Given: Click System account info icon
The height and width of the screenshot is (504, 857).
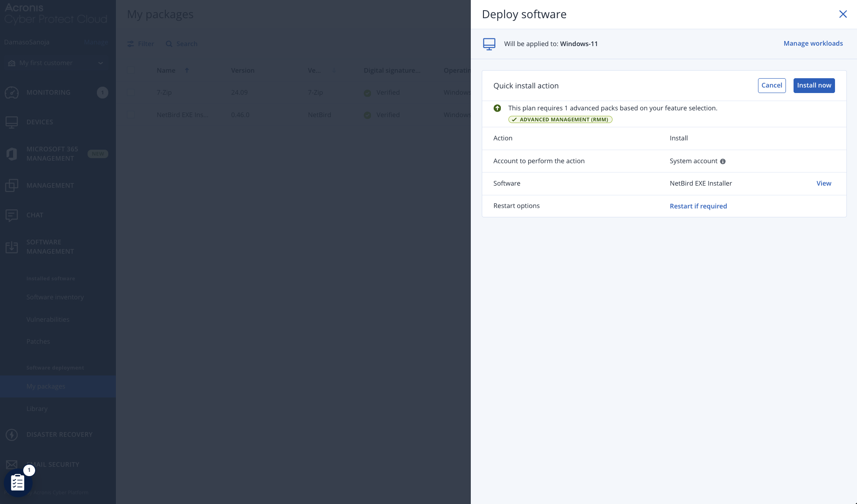Looking at the screenshot, I should [x=723, y=162].
